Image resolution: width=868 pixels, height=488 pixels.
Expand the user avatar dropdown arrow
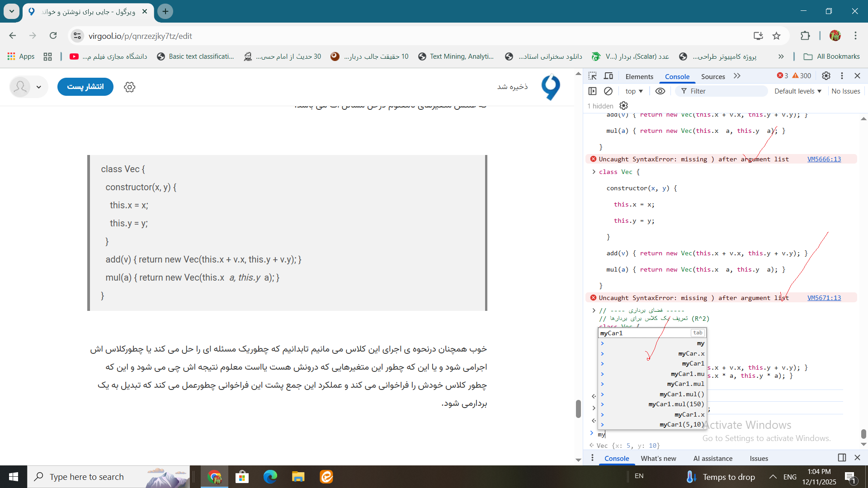pos(39,87)
